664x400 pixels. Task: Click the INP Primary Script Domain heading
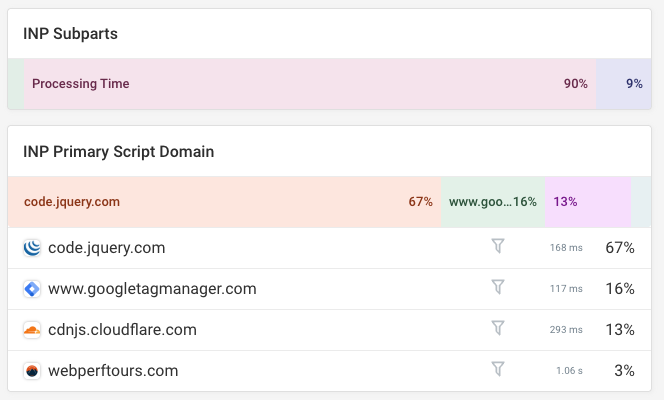point(118,152)
